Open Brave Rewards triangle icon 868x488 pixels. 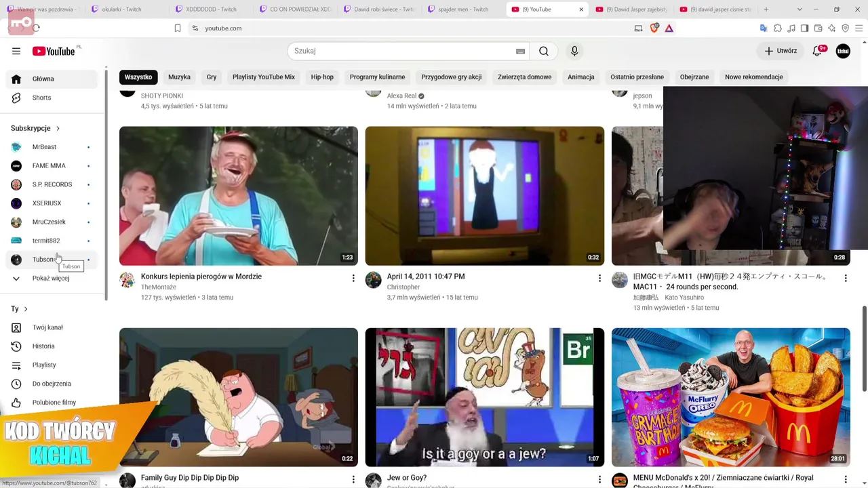[x=669, y=28]
